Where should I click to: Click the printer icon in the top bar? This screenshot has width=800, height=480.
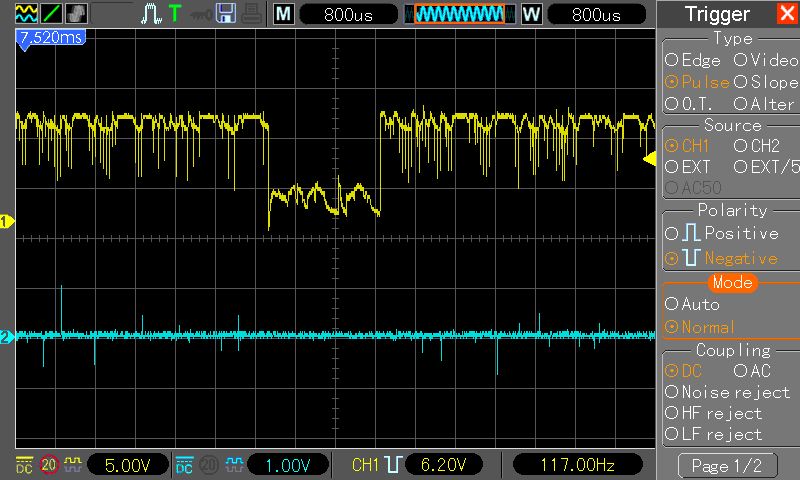click(x=252, y=14)
